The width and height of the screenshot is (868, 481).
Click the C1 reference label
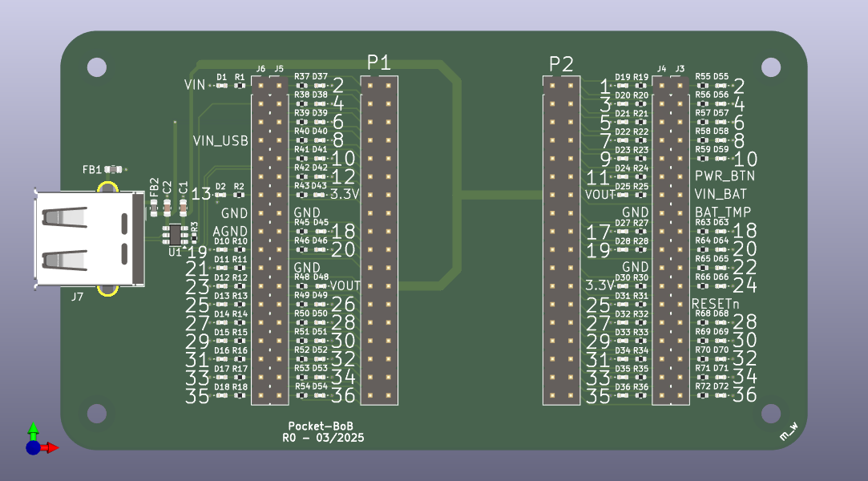pyautogui.click(x=184, y=188)
